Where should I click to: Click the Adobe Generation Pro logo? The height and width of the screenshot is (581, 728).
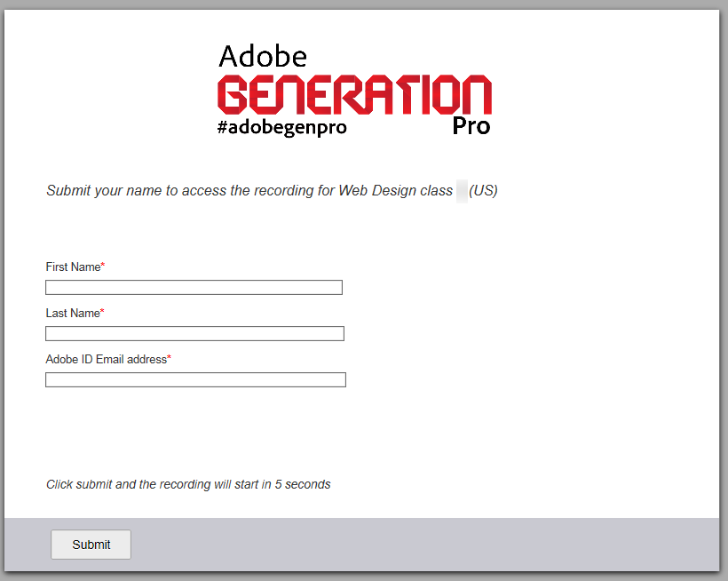tap(355, 90)
